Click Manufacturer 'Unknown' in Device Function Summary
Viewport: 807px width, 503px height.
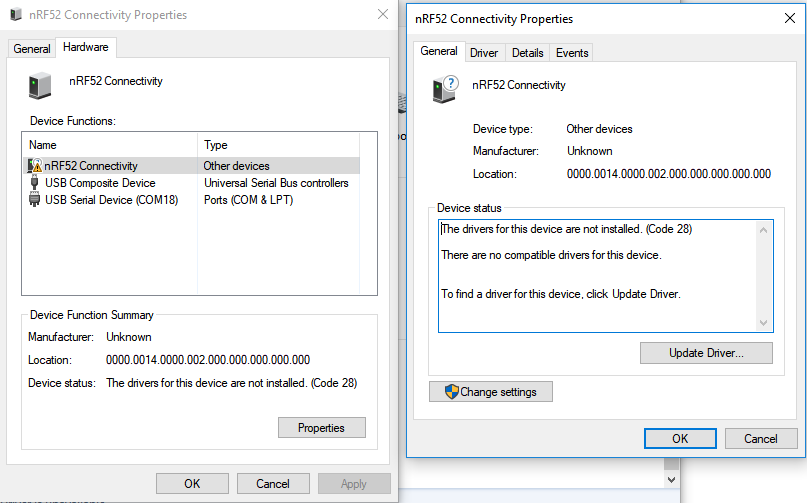(129, 337)
